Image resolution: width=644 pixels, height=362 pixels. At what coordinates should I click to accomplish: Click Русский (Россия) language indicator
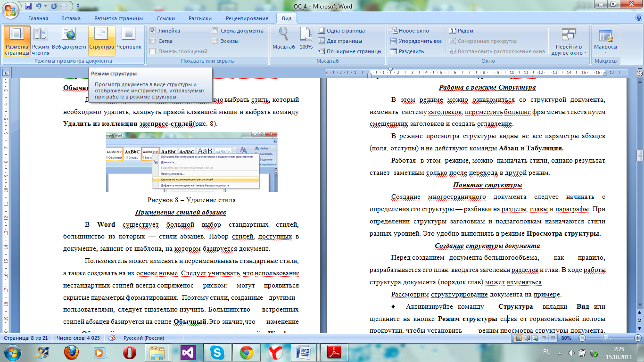coord(143,338)
